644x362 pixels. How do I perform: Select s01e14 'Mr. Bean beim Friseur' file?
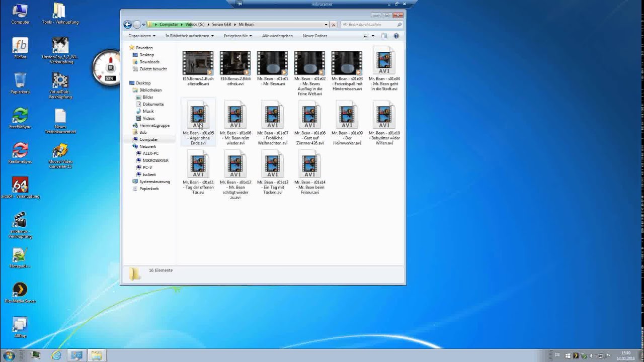point(310,172)
